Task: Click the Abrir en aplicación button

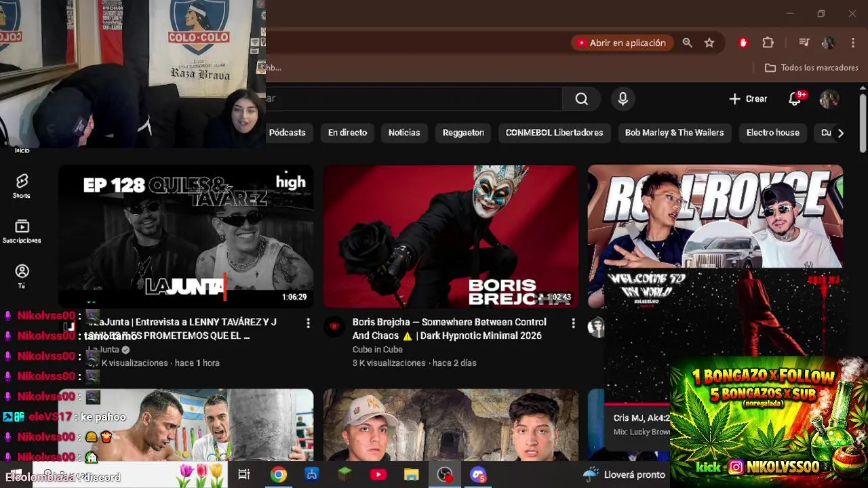Action: (622, 43)
